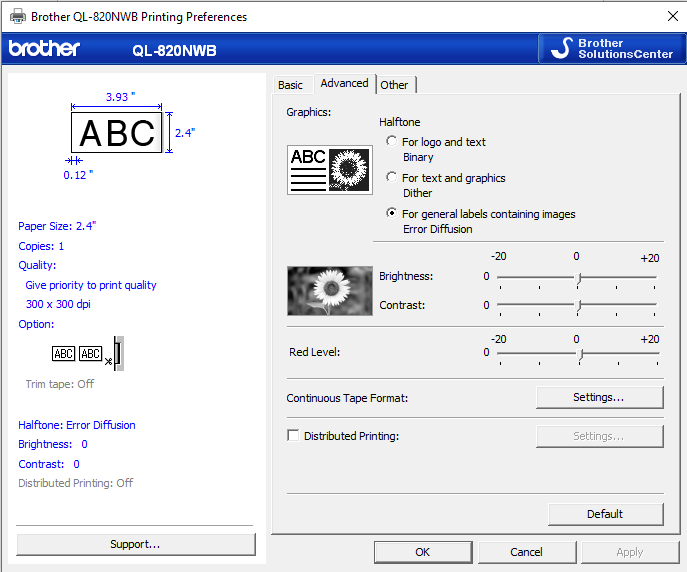Click the cut option ABC label icon
The image size is (687, 572).
click(88, 353)
